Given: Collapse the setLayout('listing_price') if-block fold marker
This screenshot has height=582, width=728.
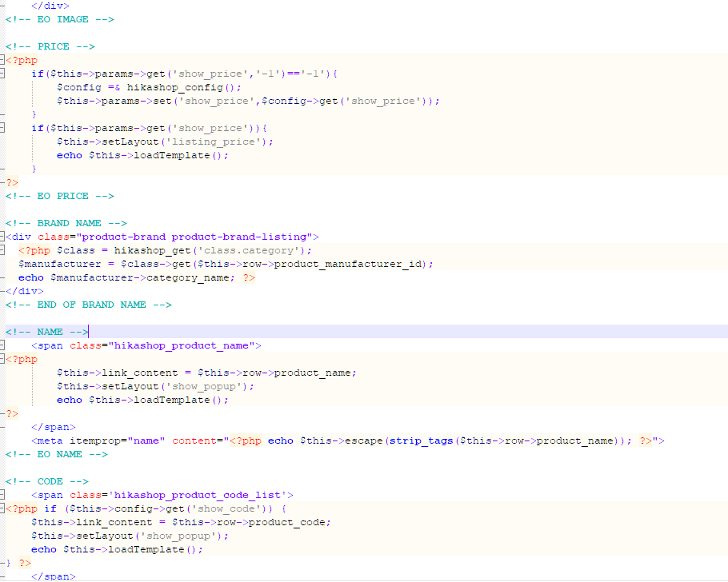Looking at the screenshot, I should [2, 128].
